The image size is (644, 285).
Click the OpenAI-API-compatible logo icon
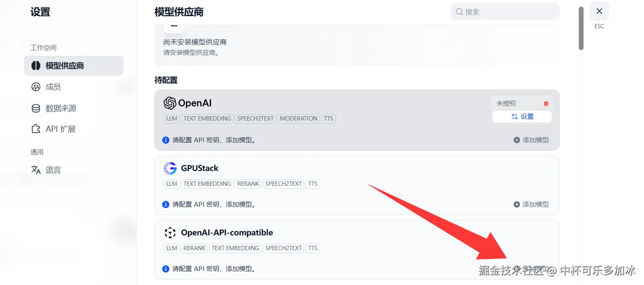(170, 233)
